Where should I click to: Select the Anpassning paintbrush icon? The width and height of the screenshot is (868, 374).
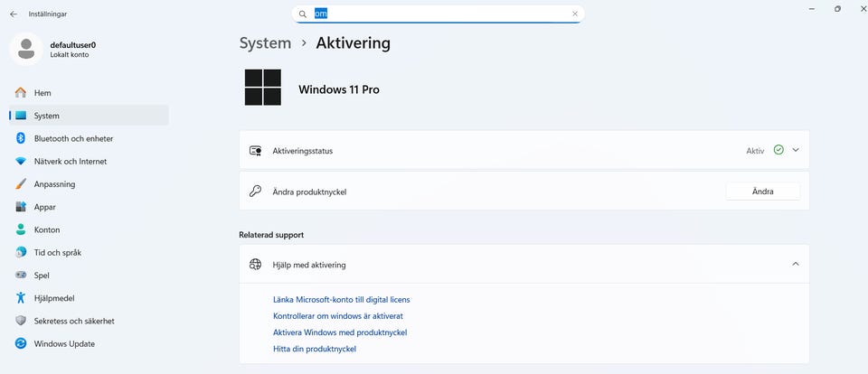21,183
